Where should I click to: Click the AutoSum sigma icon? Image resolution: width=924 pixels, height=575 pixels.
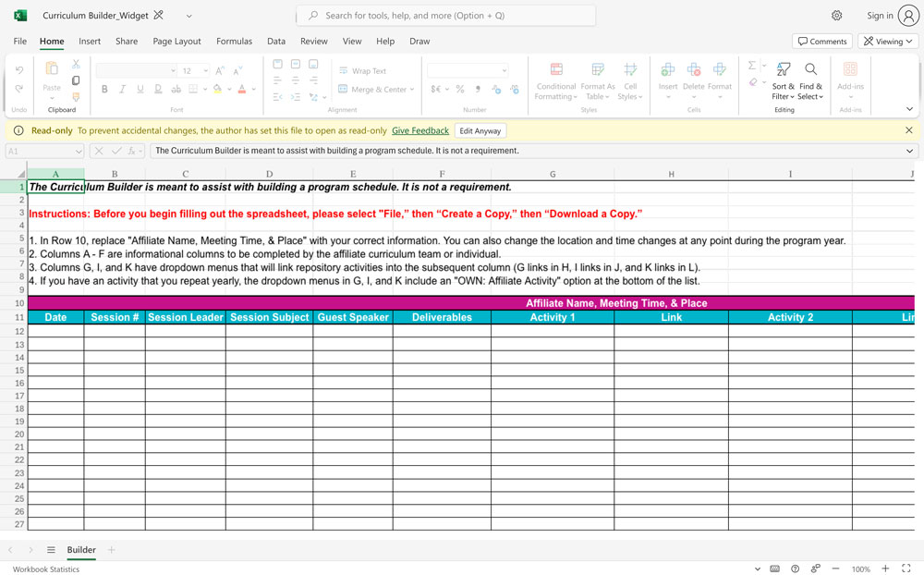752,65
